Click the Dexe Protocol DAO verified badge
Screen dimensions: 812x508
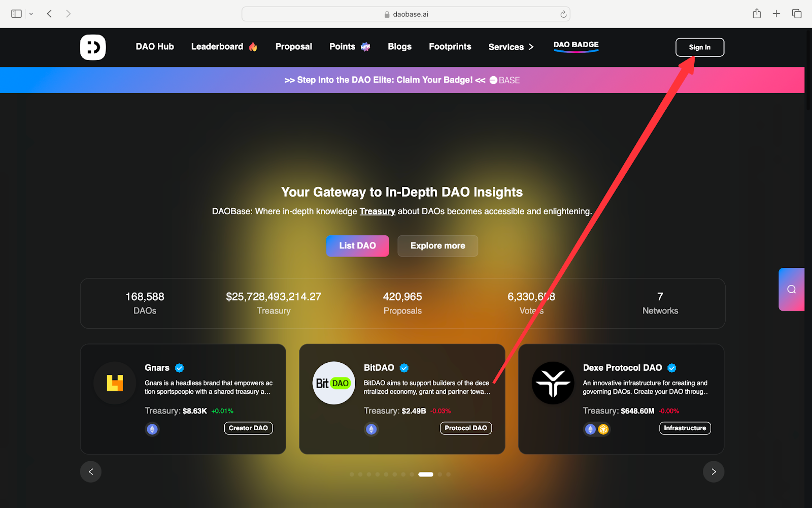672,368
